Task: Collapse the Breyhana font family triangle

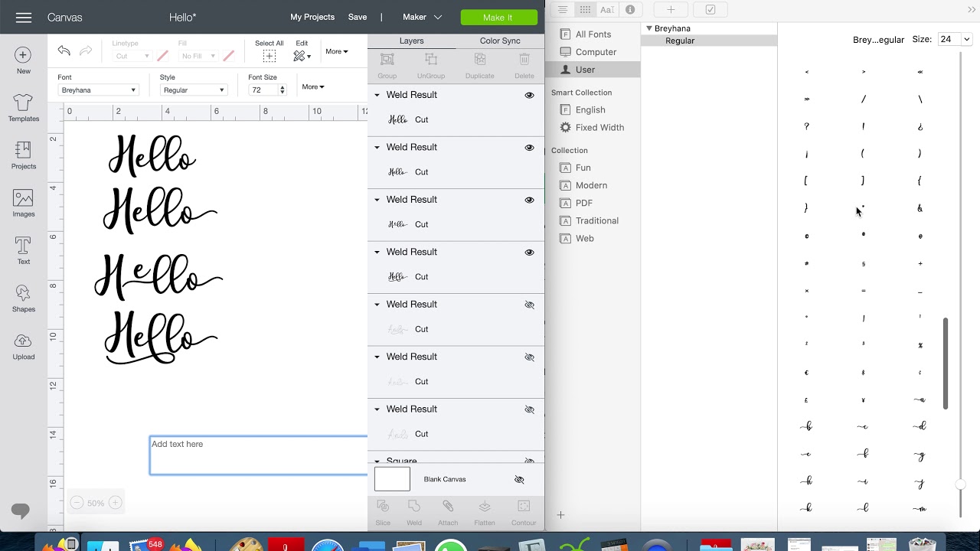Action: [x=648, y=28]
